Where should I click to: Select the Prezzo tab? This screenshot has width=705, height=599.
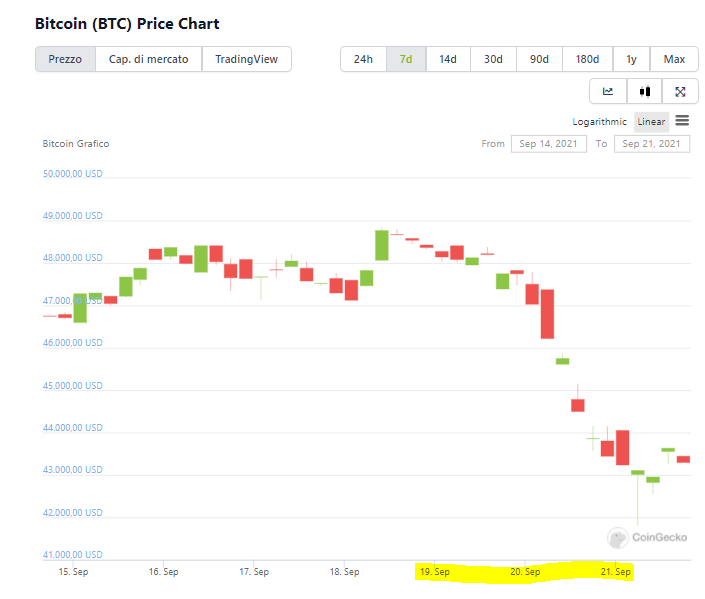point(65,59)
